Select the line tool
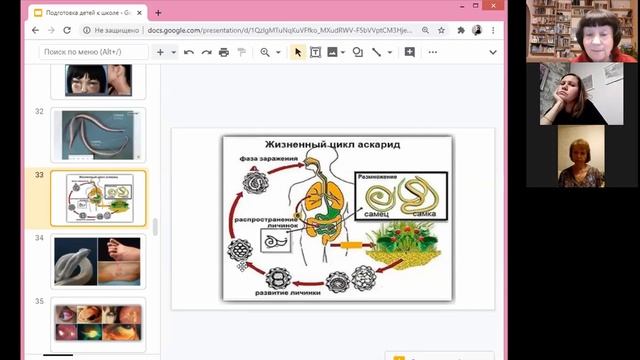The image size is (640, 360). [x=376, y=52]
